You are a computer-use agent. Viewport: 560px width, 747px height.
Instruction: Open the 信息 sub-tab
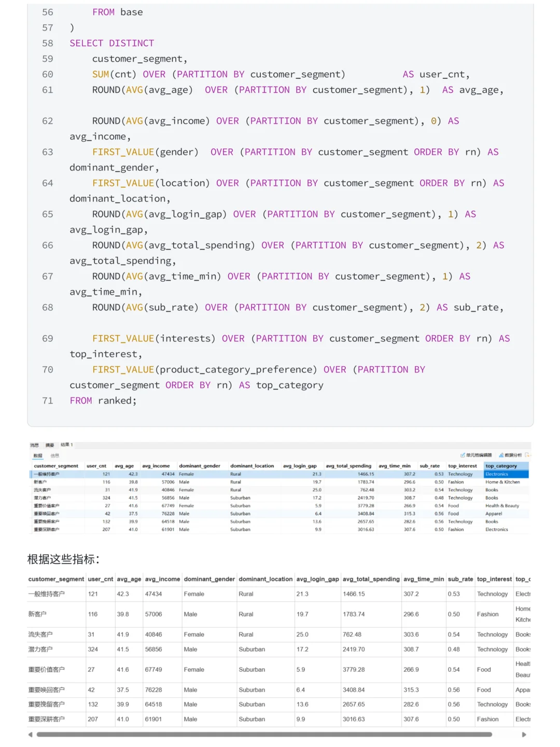click(x=55, y=455)
